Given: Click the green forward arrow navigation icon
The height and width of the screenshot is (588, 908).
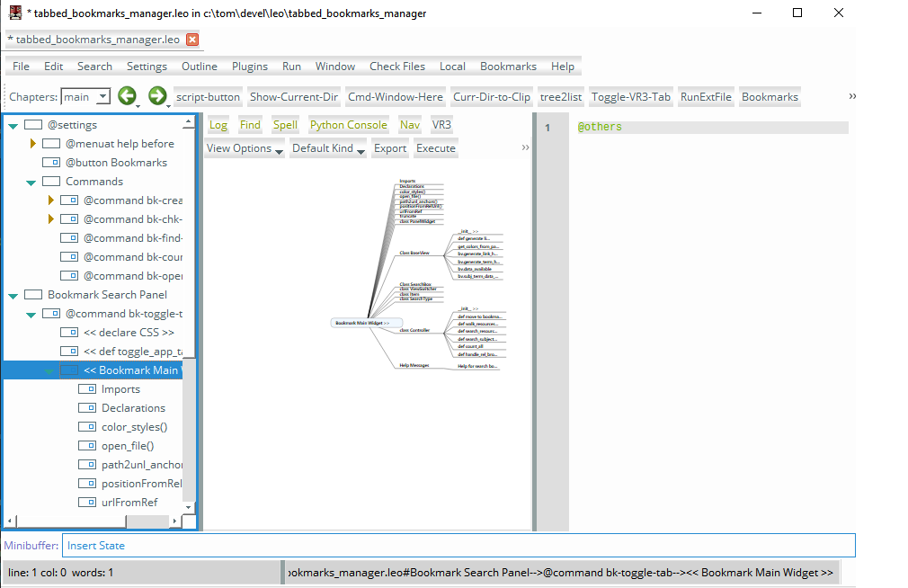Looking at the screenshot, I should point(156,96).
